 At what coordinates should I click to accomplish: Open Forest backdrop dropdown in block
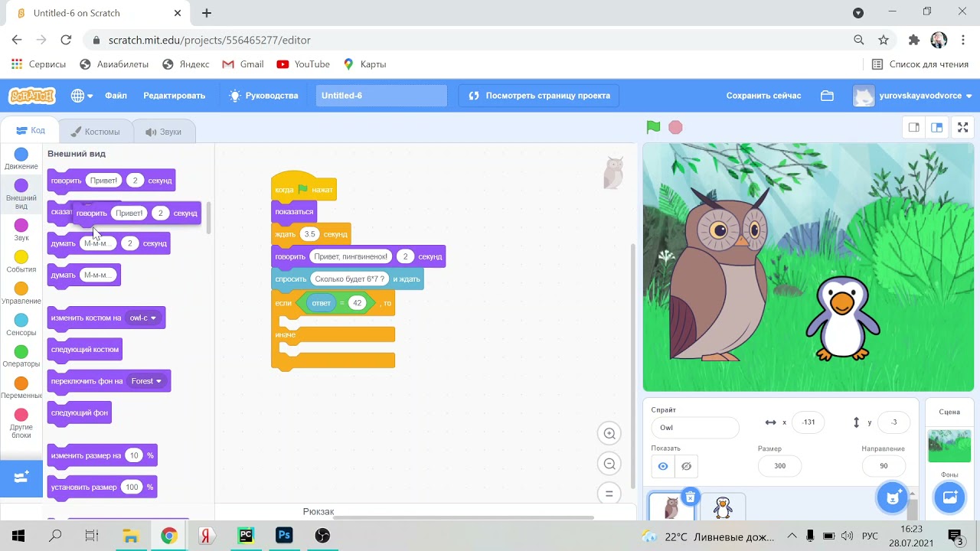point(147,381)
